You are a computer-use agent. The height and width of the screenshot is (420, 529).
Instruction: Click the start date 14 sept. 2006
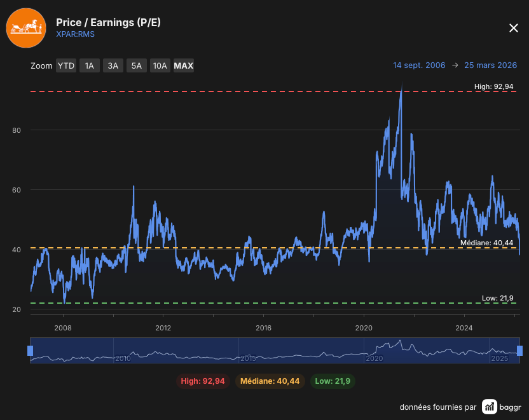coord(419,65)
